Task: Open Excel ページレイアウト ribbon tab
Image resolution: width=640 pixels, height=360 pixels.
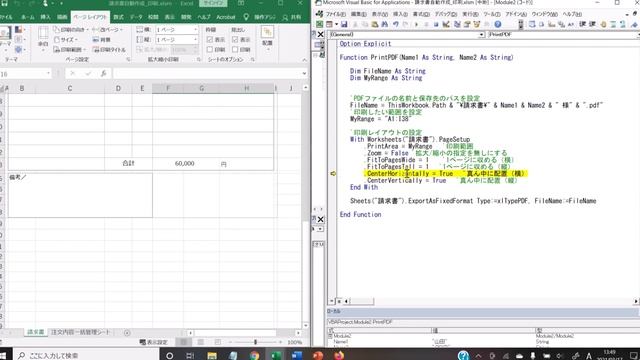Action: click(x=90, y=17)
